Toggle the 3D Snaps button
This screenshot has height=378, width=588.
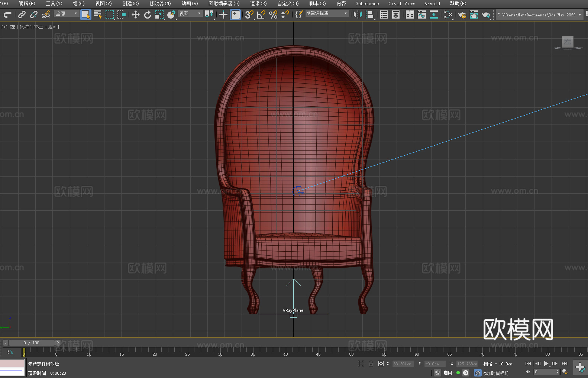coord(249,14)
